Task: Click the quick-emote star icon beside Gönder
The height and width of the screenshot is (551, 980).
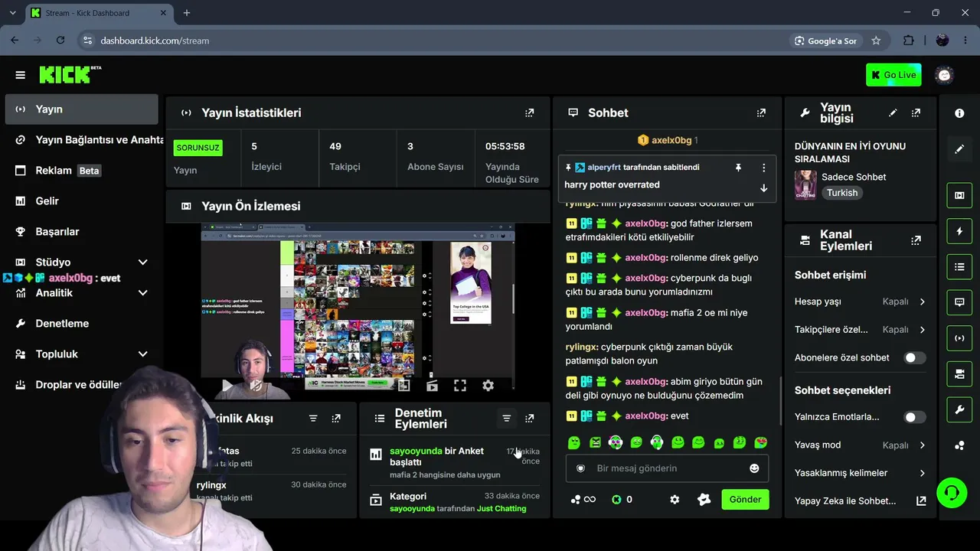Action: coord(704,500)
